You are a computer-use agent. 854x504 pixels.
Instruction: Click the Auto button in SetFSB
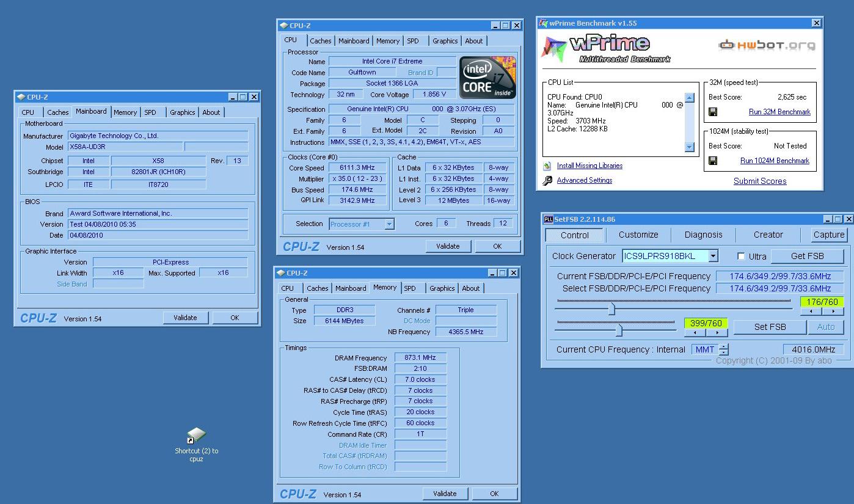click(826, 327)
